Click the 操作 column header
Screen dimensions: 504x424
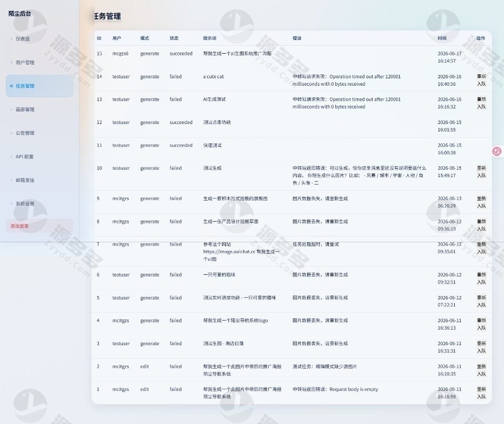point(481,38)
